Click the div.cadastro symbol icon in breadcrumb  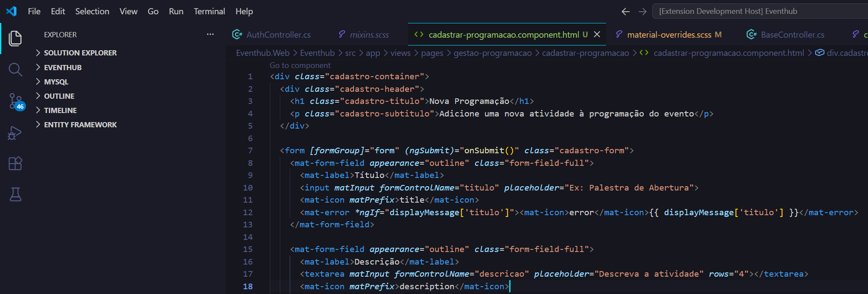click(x=820, y=53)
